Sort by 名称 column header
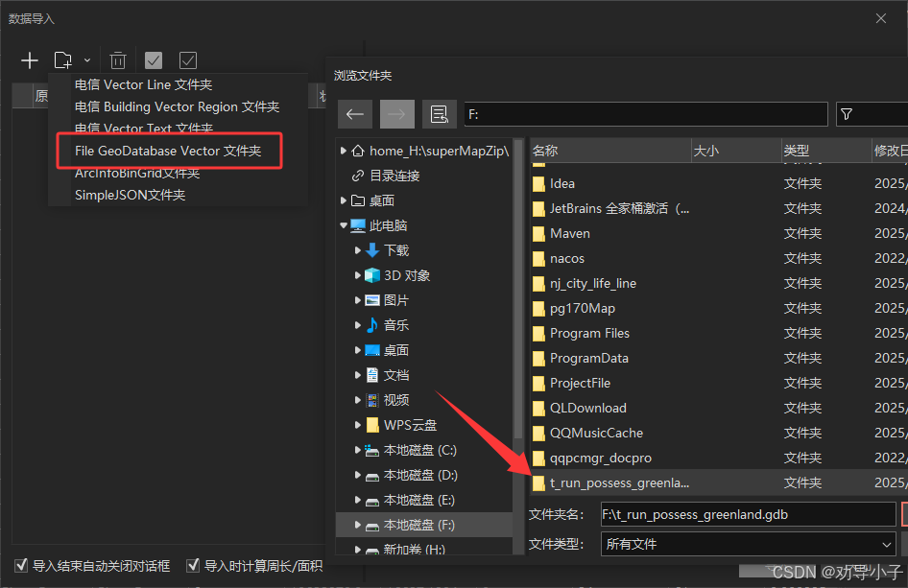Viewport: 908px width, 588px height. [x=610, y=151]
